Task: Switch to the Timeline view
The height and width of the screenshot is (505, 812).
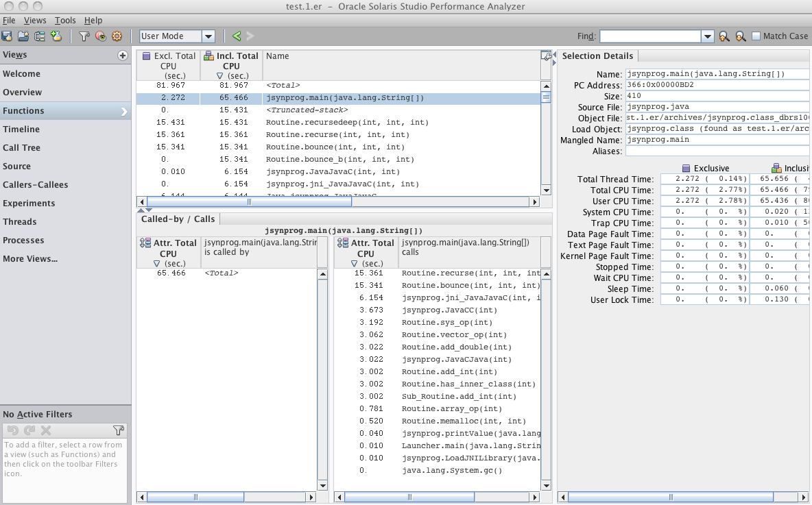Action: point(65,130)
